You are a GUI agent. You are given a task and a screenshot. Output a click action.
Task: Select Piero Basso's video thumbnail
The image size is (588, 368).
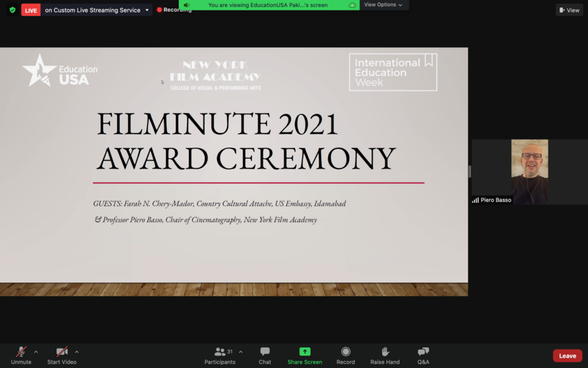click(529, 171)
